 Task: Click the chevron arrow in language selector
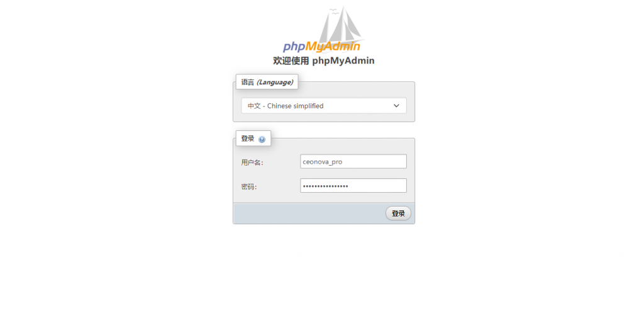point(396,106)
